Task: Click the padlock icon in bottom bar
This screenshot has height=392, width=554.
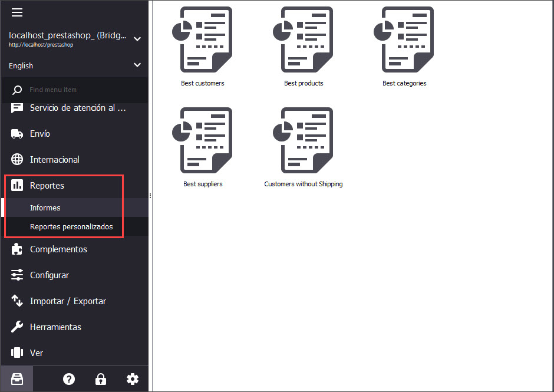Action: coord(101,379)
